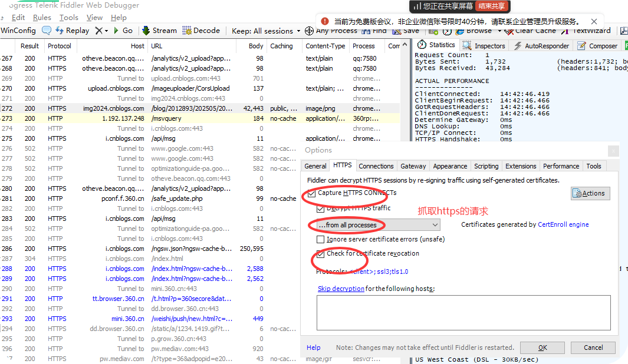Viewport: 628px width, 364px height.
Task: Open the Appearance options tab
Action: point(450,166)
